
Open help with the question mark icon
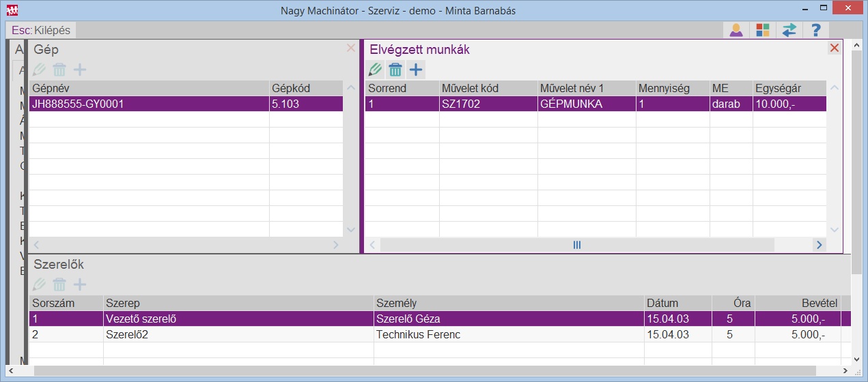click(815, 30)
